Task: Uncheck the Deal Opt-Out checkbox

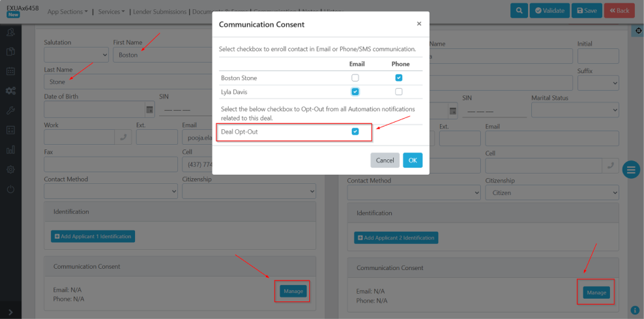Action: coord(355,132)
